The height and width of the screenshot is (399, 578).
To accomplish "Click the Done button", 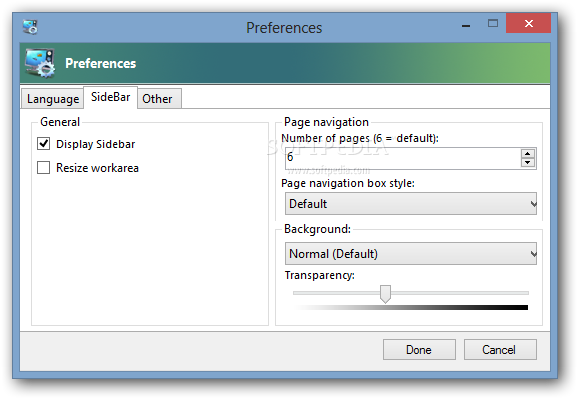I will pyautogui.click(x=419, y=350).
